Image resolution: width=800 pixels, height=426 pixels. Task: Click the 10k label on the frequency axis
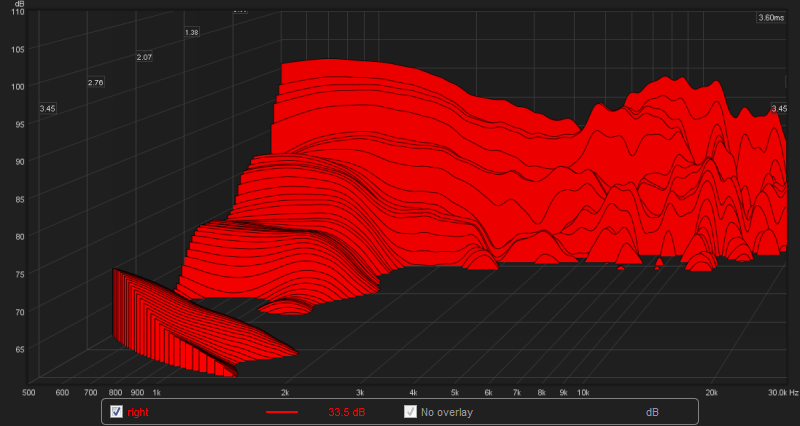pyautogui.click(x=583, y=393)
